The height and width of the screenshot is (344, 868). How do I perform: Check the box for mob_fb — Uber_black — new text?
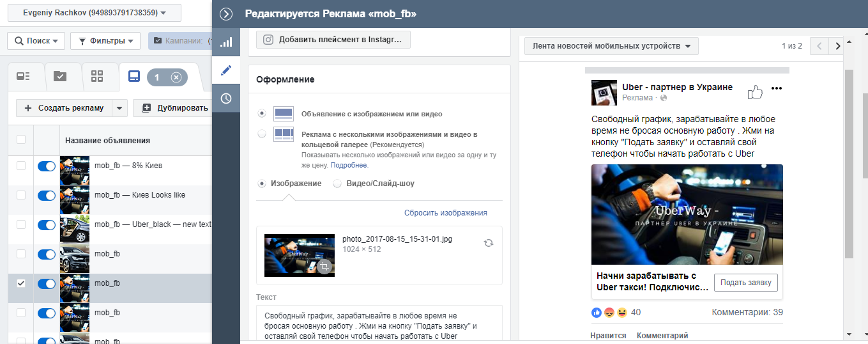coord(21,224)
